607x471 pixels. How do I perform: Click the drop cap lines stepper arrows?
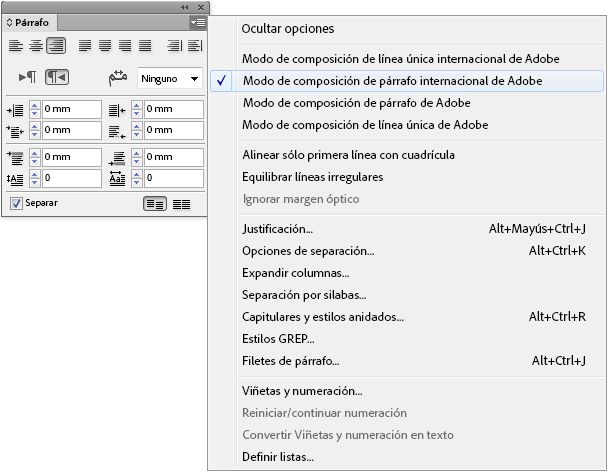point(34,178)
